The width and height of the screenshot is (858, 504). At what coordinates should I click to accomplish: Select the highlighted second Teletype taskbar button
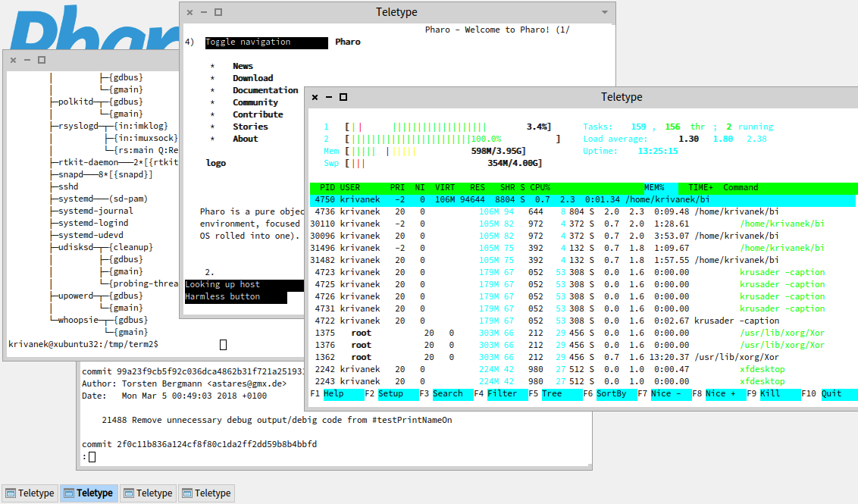[89, 493]
